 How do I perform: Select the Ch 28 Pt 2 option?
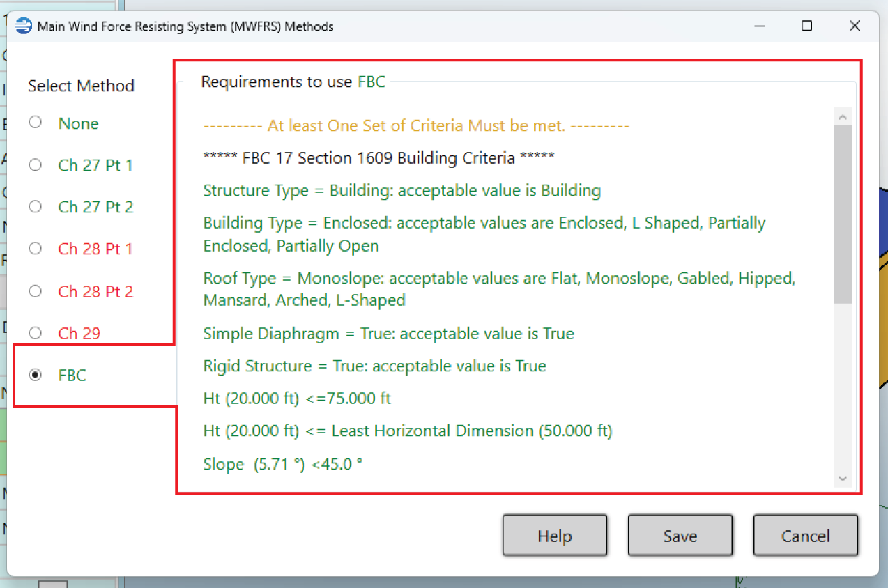tap(36, 291)
